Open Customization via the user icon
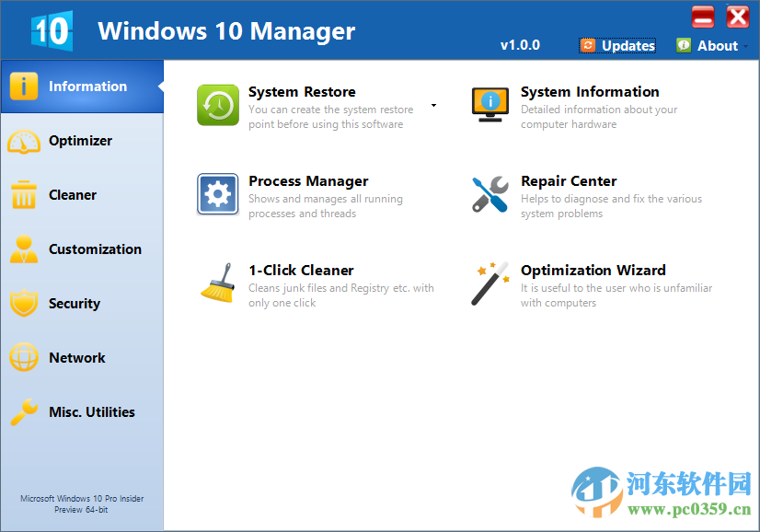 click(24, 249)
